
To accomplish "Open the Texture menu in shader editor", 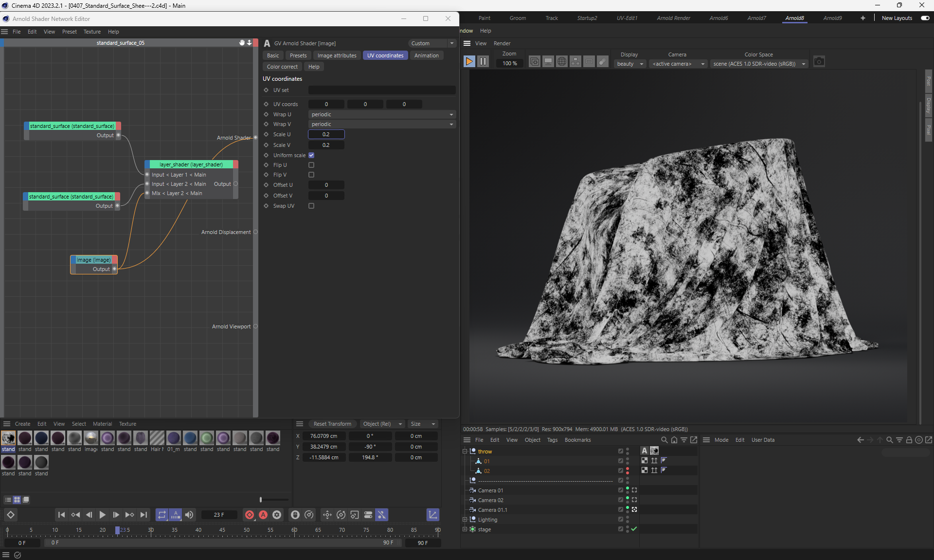I will (x=92, y=32).
